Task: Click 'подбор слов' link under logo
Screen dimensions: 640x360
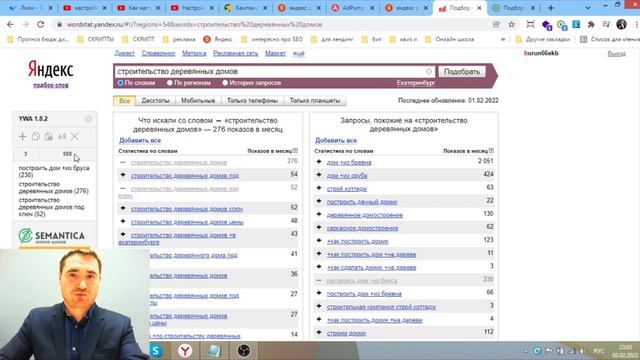Action: [x=51, y=85]
